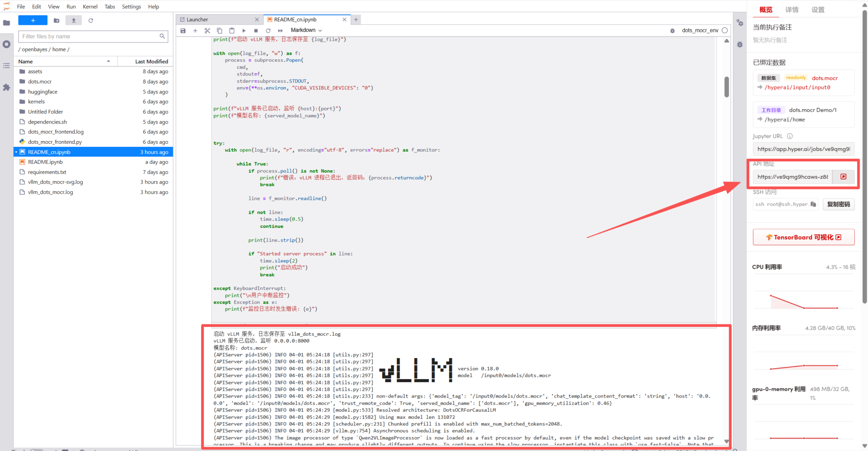The image size is (868, 451).
Task: Open API address in new window
Action: tap(843, 177)
